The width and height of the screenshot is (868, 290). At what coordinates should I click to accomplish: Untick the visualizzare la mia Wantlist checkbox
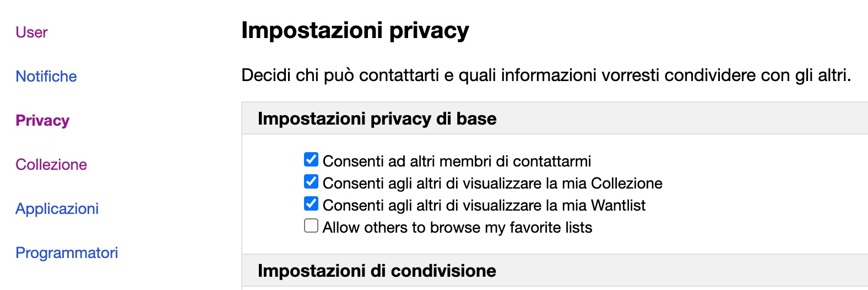[x=311, y=204]
